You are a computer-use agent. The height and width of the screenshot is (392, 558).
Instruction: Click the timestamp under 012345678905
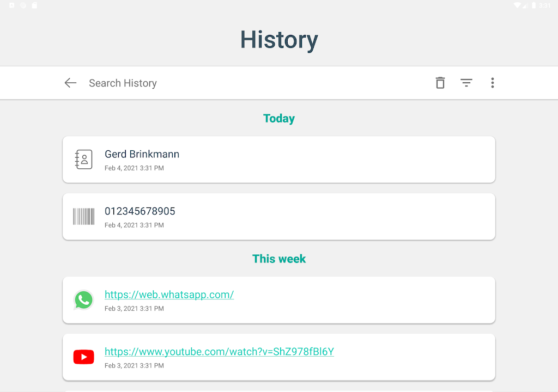pyautogui.click(x=134, y=225)
